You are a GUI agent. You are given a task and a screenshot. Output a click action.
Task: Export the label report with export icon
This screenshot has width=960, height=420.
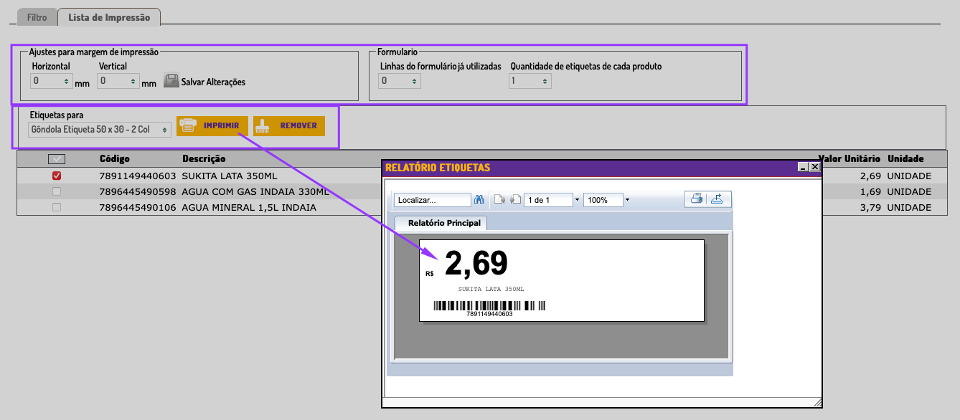click(x=718, y=198)
